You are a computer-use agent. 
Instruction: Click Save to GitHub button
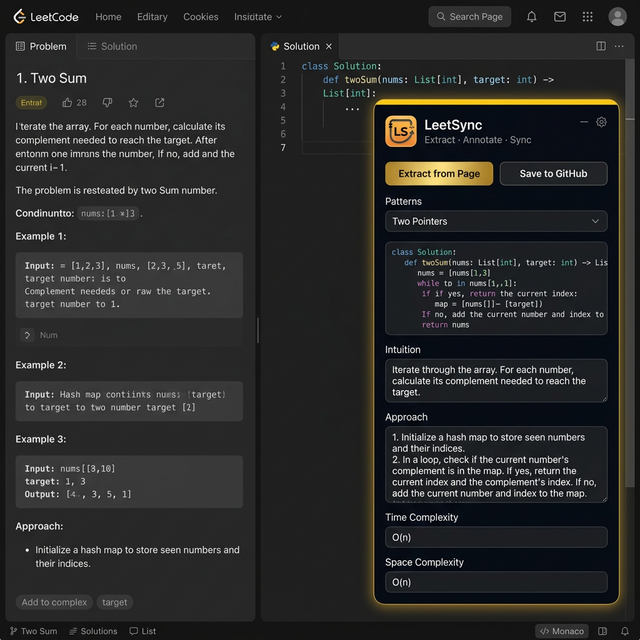553,174
